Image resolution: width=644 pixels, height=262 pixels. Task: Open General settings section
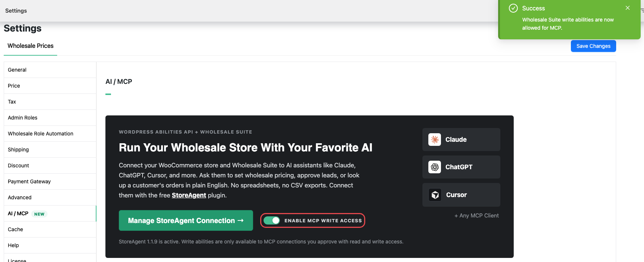50,70
